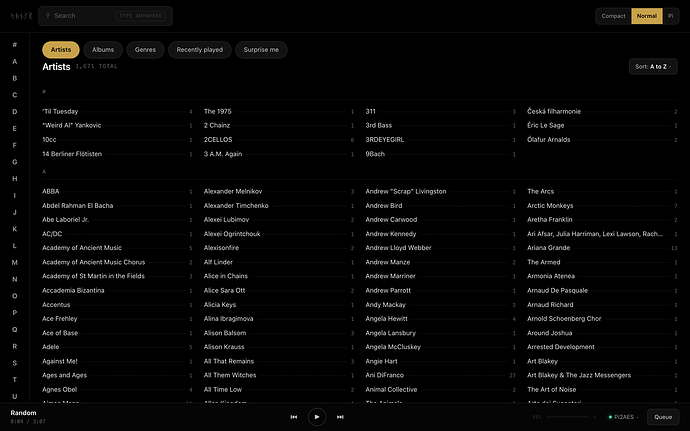
Task: Start playback with the play button
Action: (317, 417)
